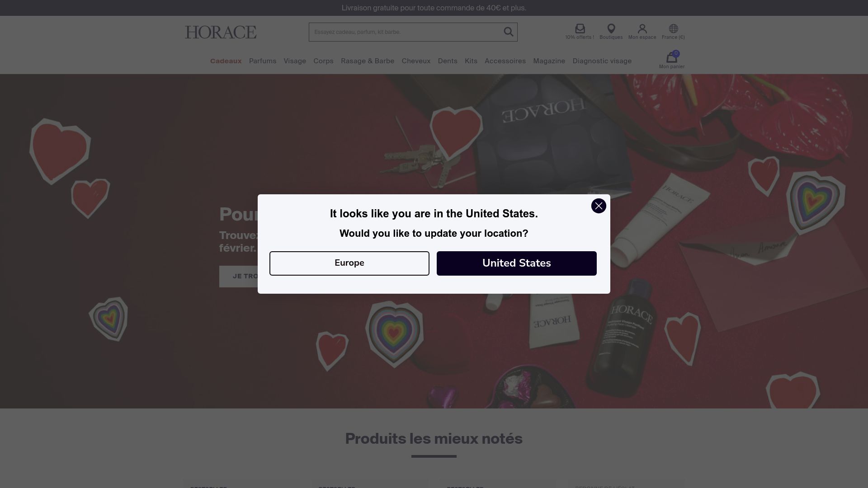The image size is (868, 488).
Task: Choose United States as location
Action: tap(517, 263)
